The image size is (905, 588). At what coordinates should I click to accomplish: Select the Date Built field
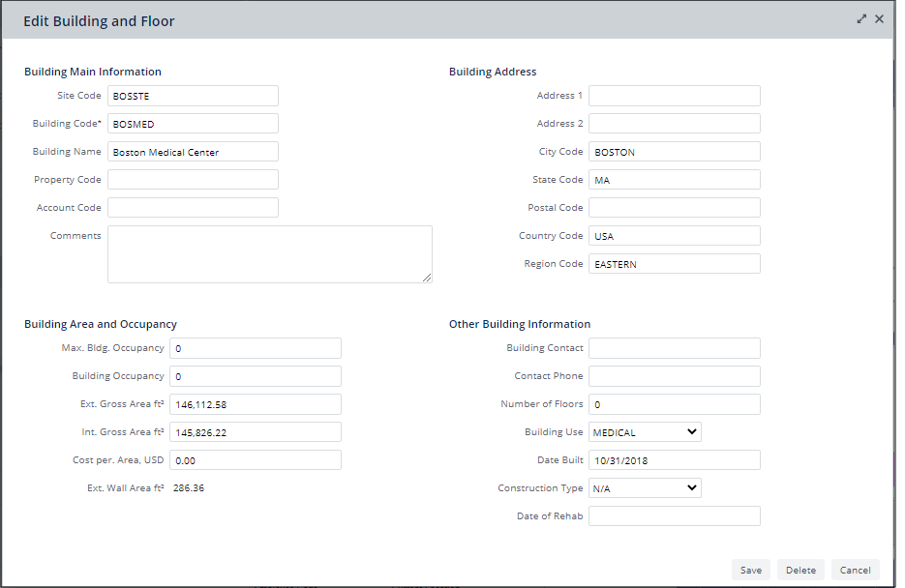pos(674,460)
